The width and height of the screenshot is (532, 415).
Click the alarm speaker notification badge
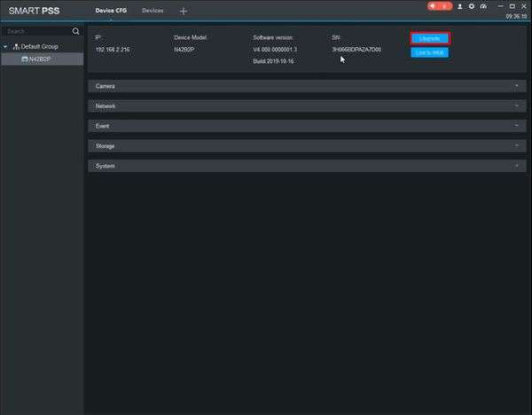(440, 6)
